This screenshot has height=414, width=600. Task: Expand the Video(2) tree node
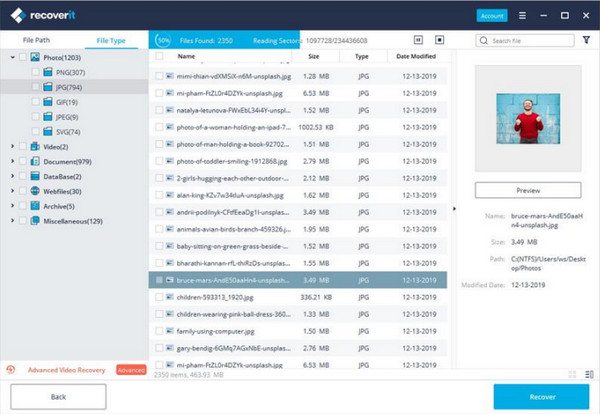click(11, 147)
